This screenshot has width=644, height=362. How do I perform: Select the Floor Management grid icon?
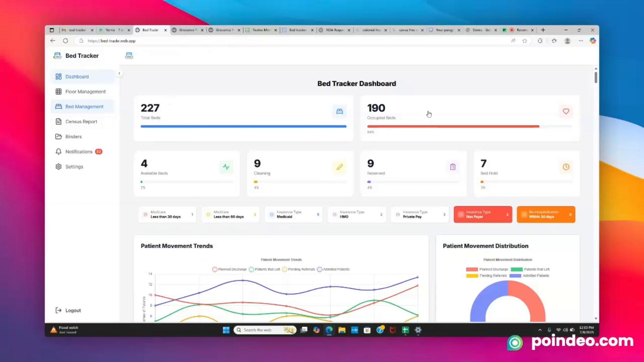coord(58,91)
